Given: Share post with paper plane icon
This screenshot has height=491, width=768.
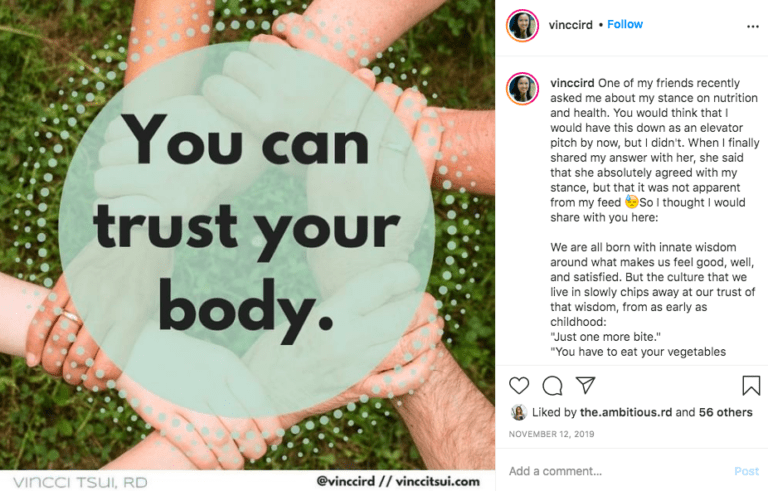Looking at the screenshot, I should tap(585, 385).
